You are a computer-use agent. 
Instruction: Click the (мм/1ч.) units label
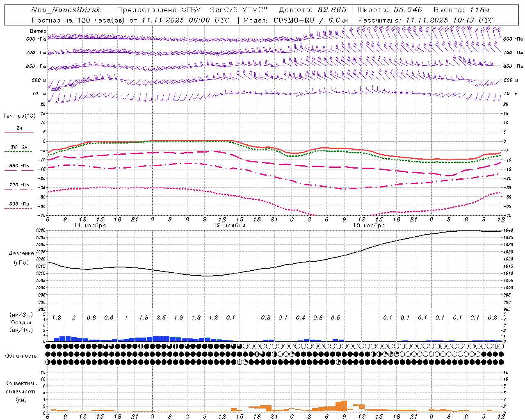21,330
